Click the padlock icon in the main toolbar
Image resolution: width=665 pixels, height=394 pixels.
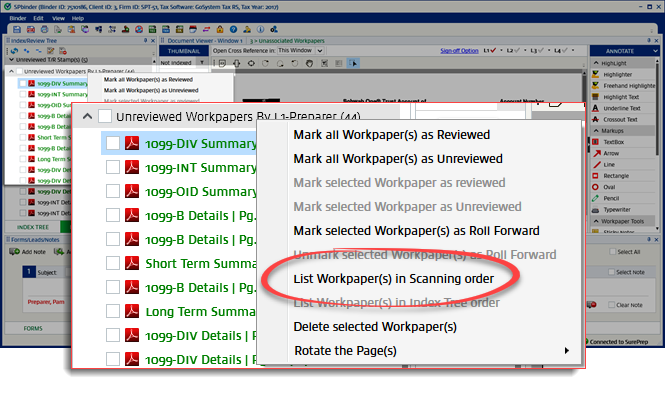pyautogui.click(x=220, y=29)
